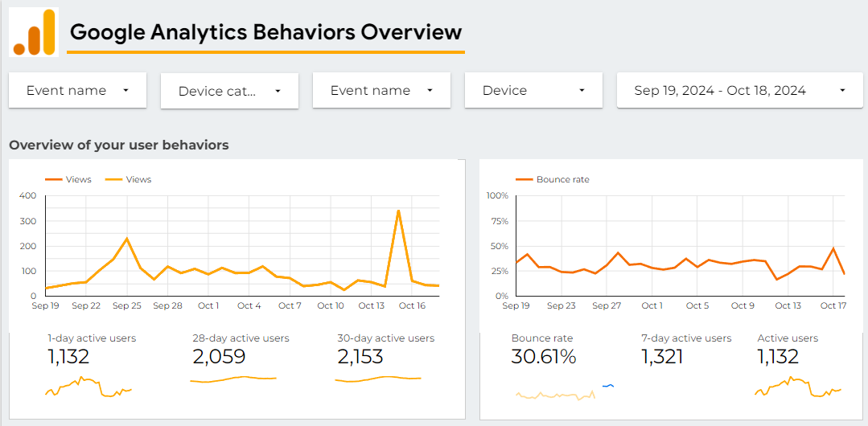This screenshot has width=868, height=426.
Task: Click the 1-day active users sparkline
Action: 88,387
